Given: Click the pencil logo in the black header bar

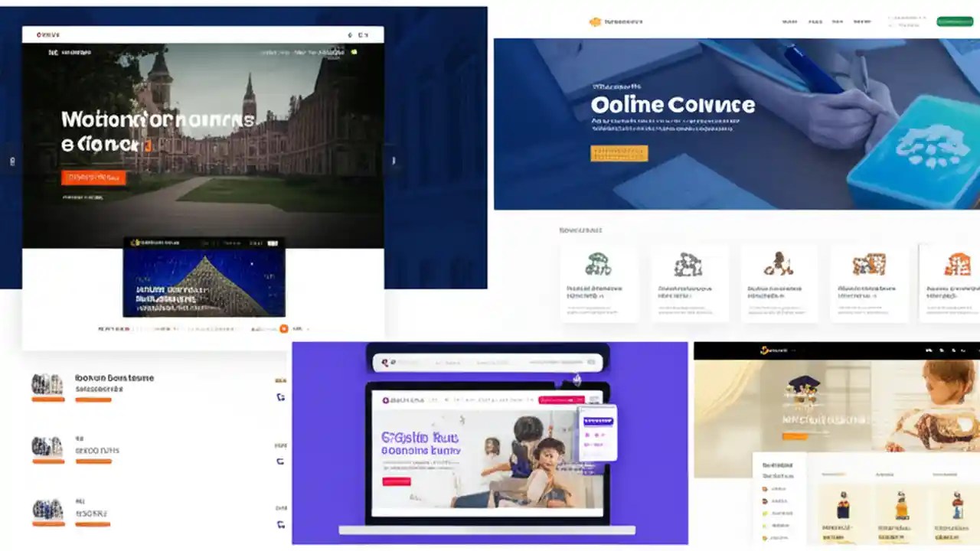Looking at the screenshot, I should point(765,350).
